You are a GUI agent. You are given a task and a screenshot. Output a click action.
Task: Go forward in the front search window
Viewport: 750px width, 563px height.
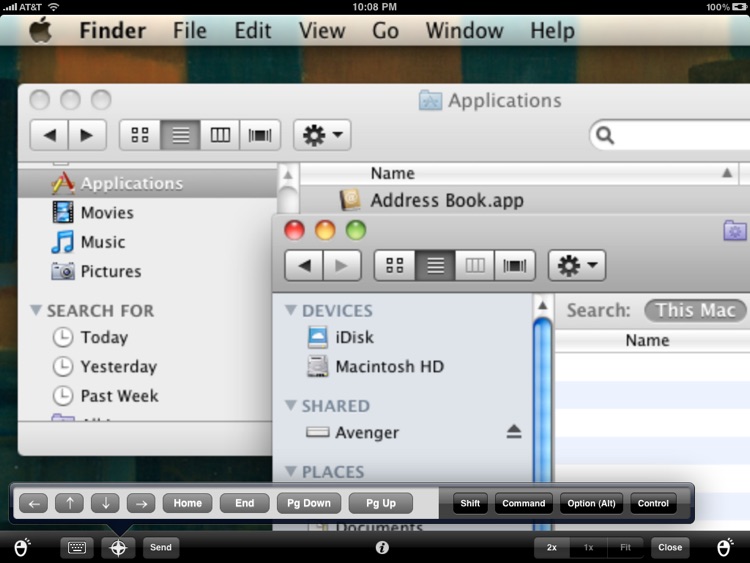[x=342, y=265]
